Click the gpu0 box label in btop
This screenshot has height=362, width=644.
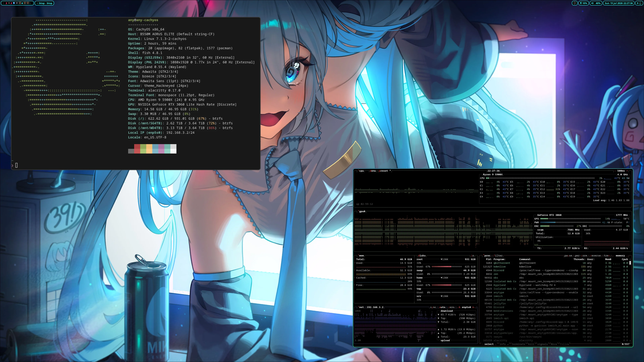click(x=362, y=211)
